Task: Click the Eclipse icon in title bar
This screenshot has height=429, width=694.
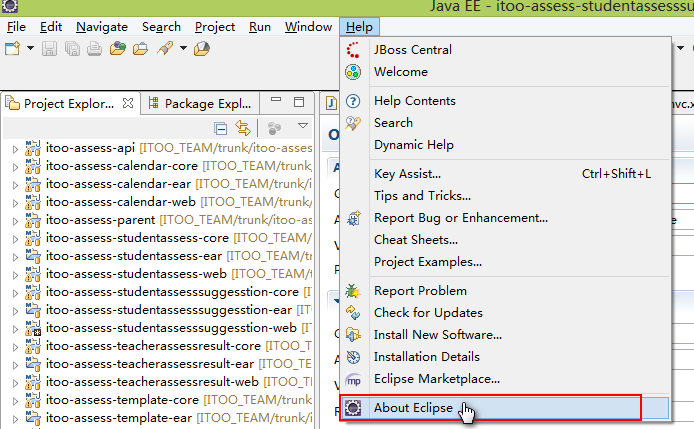Action: click(x=10, y=6)
